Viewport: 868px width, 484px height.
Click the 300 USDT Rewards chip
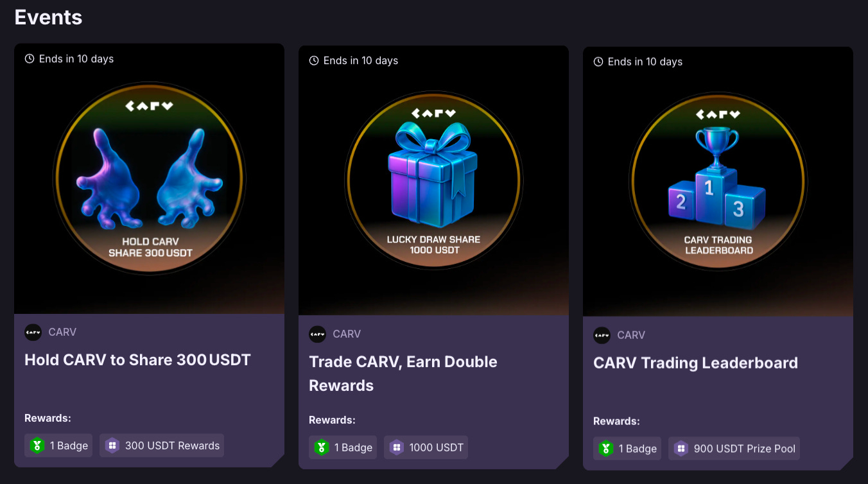162,445
